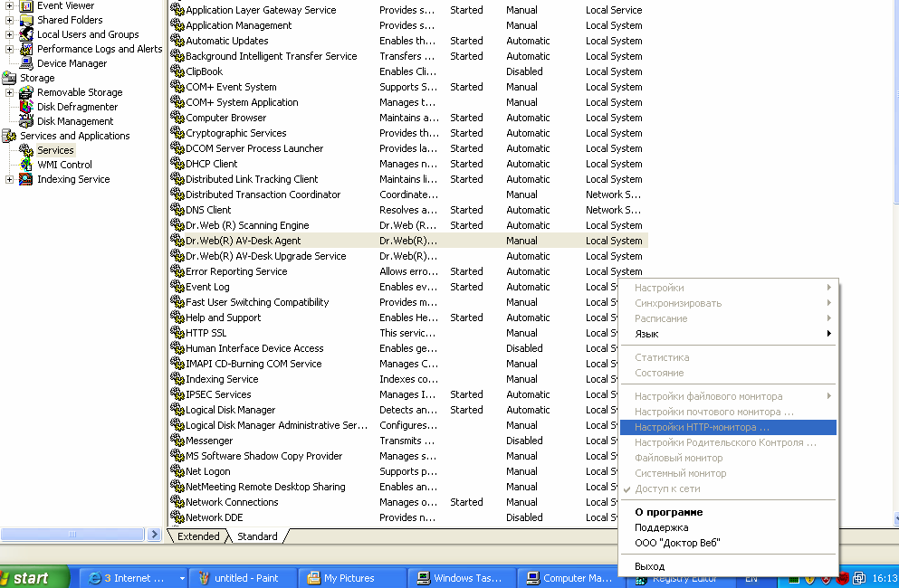Open the Язык submenu
This screenshot has height=588, width=899.
[728, 334]
